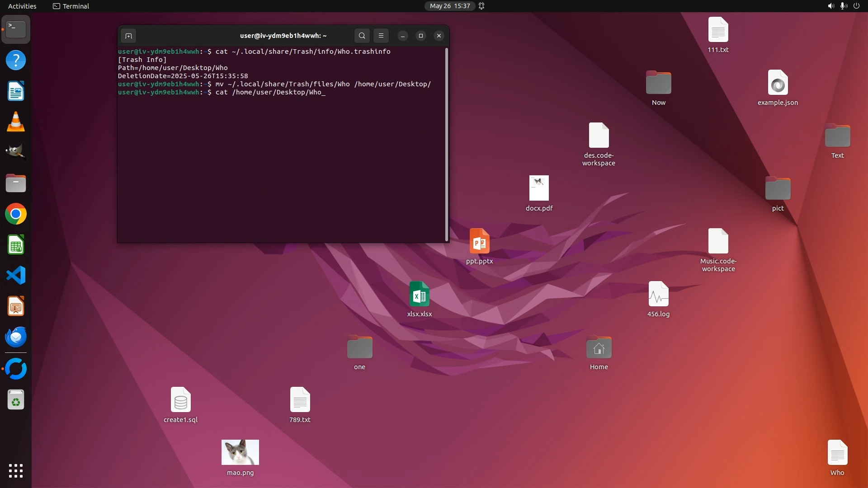This screenshot has height=488, width=868.
Task: Click the terminal search icon
Action: coord(362,36)
